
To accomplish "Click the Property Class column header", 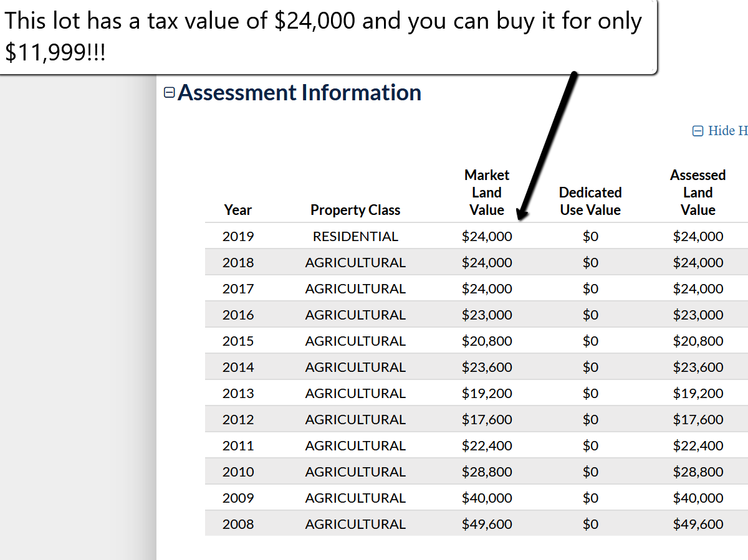I will pos(355,210).
